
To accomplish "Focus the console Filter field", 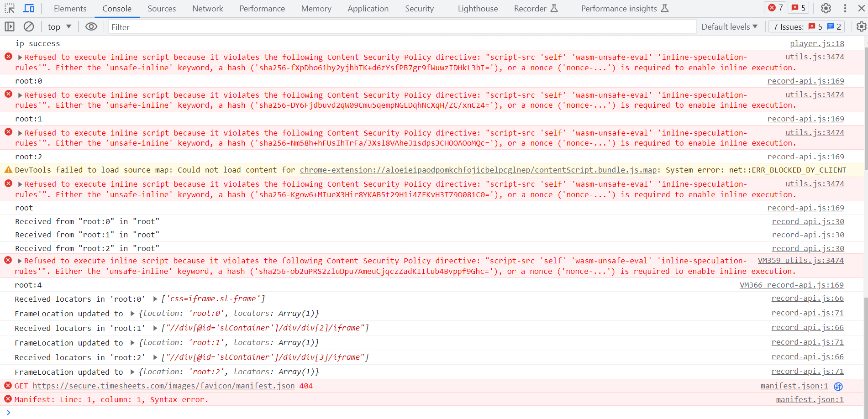I will click(402, 27).
